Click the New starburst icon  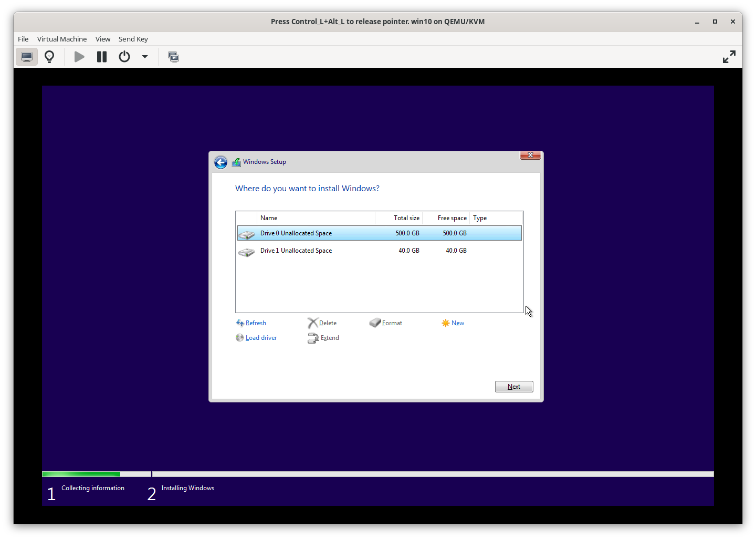tap(446, 323)
